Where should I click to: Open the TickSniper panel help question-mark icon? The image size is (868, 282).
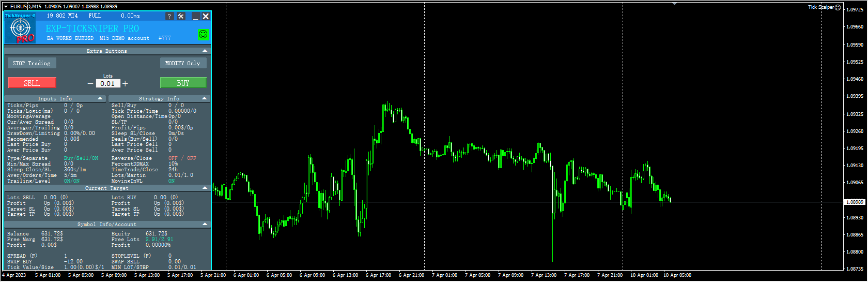coord(169,17)
